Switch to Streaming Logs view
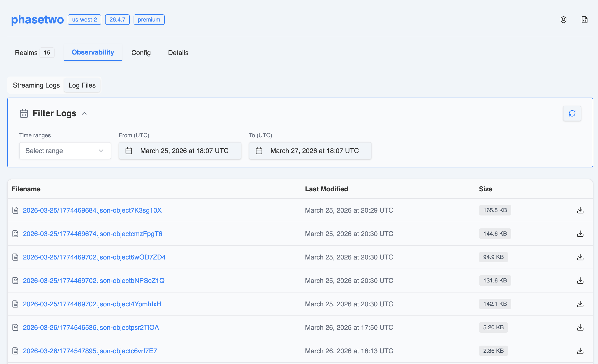The width and height of the screenshot is (598, 364). pos(36,85)
